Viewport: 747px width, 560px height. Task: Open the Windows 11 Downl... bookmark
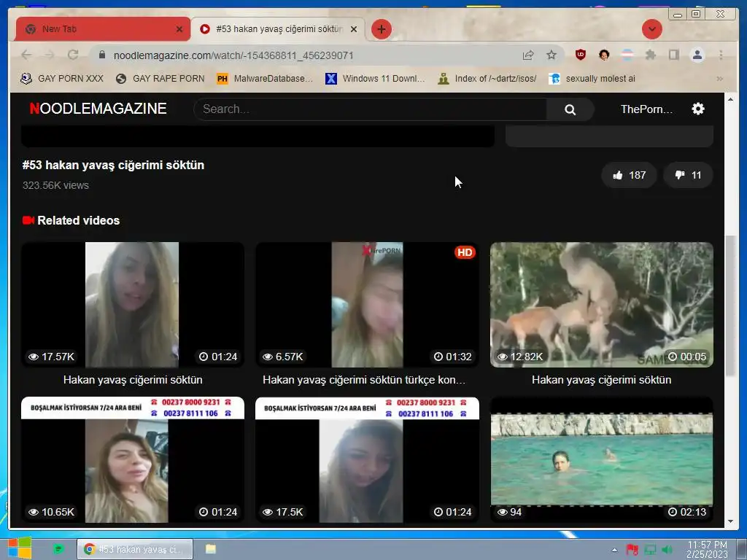tap(375, 79)
